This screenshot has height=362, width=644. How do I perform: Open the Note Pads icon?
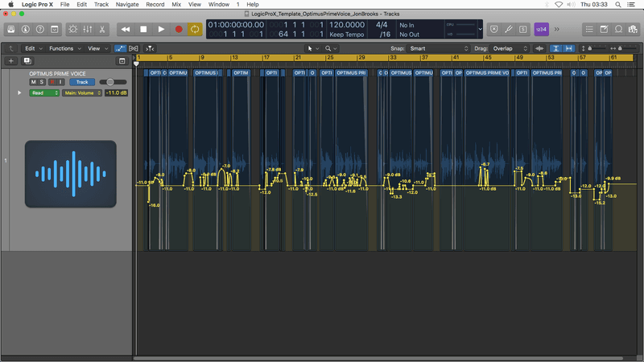pos(605,29)
